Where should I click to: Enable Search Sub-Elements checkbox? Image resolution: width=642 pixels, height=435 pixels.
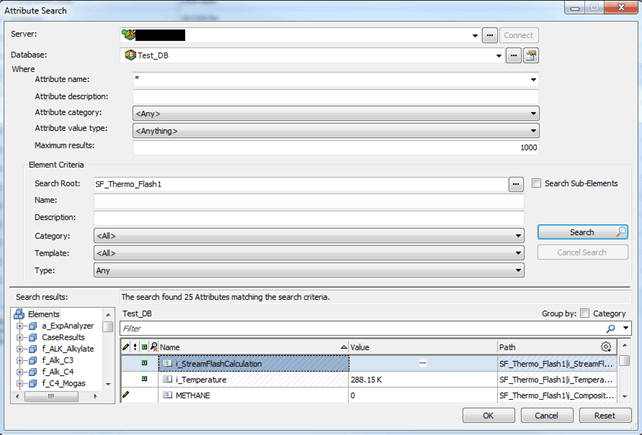(x=536, y=183)
